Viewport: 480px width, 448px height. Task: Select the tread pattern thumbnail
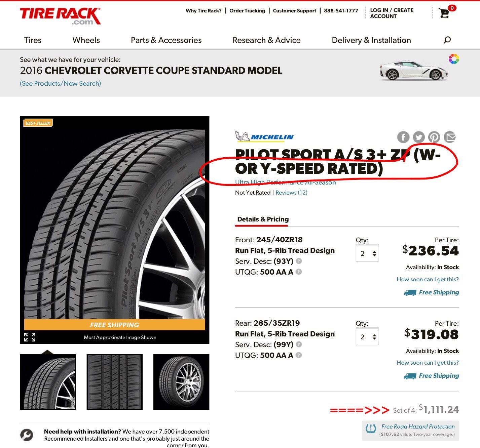(x=115, y=382)
